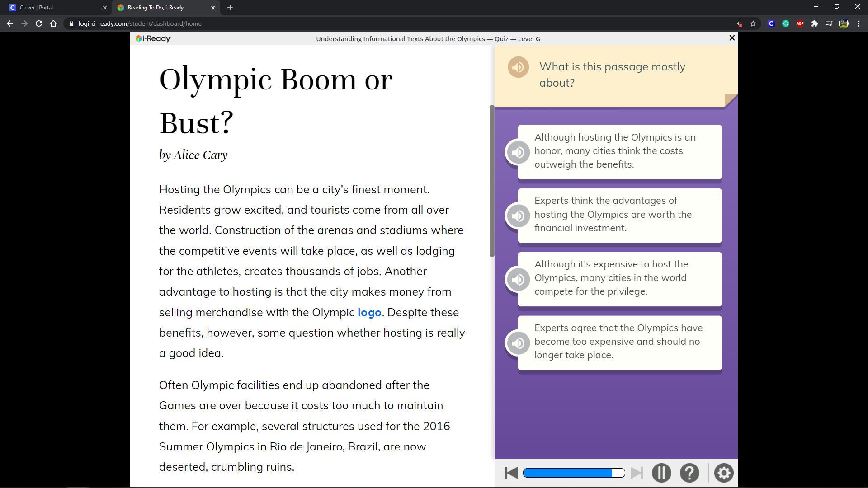Viewport: 868px width, 488px height.
Task: Play audio for 'compete for the privilege' answer
Action: 518,280
